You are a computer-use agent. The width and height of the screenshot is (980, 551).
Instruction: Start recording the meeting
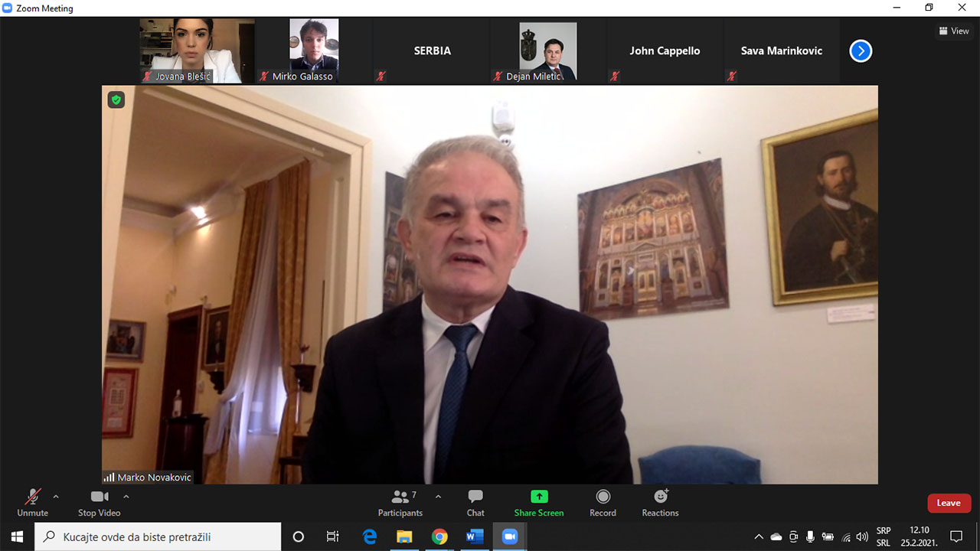[x=603, y=504]
